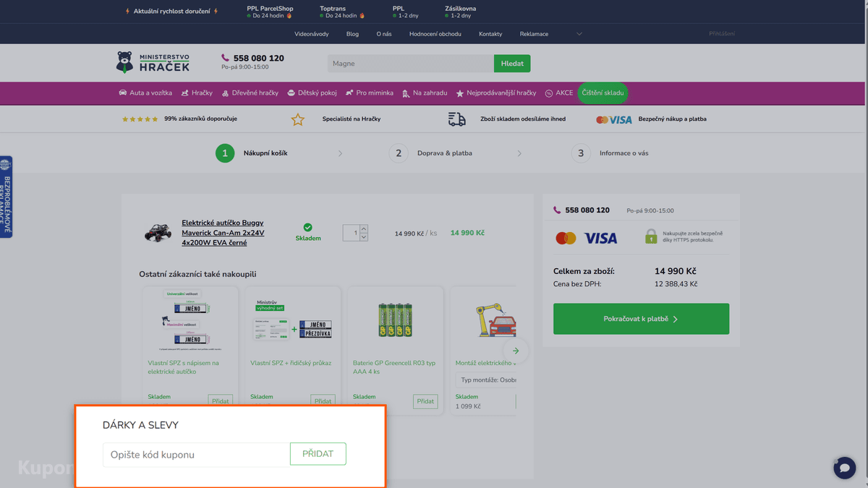Open Dětský pokoj category
Screen dimensions: 868x488
tap(312, 93)
